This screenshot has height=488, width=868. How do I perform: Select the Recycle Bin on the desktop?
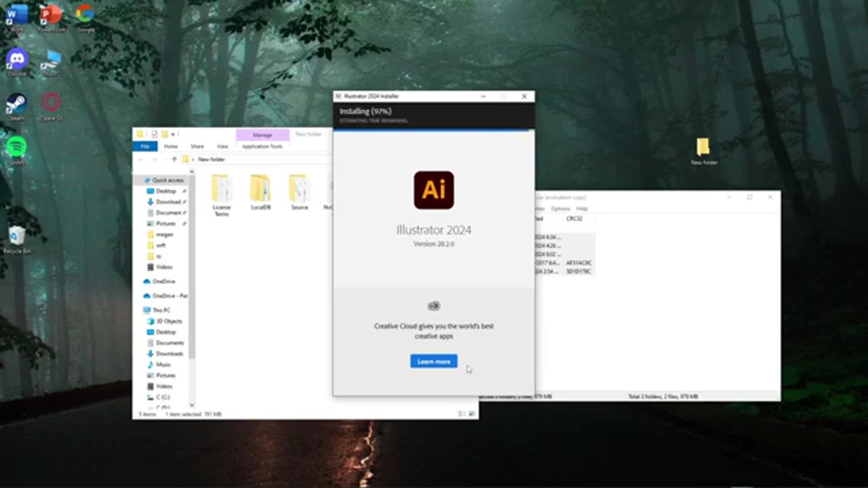[16, 239]
